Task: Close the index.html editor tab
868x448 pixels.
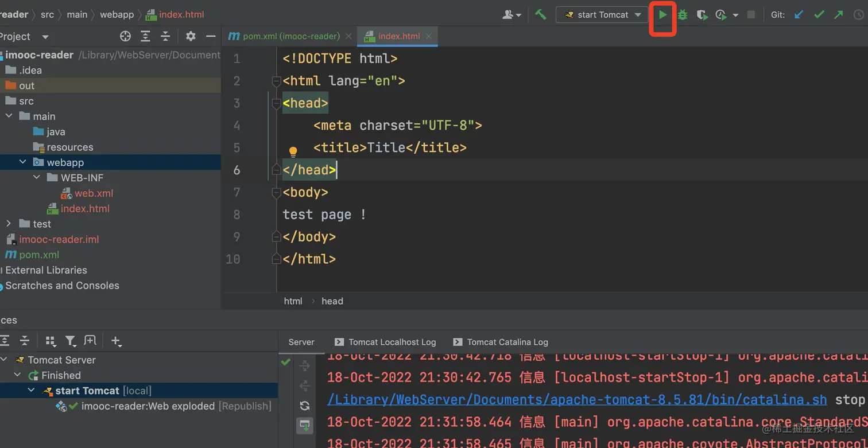Action: 429,36
